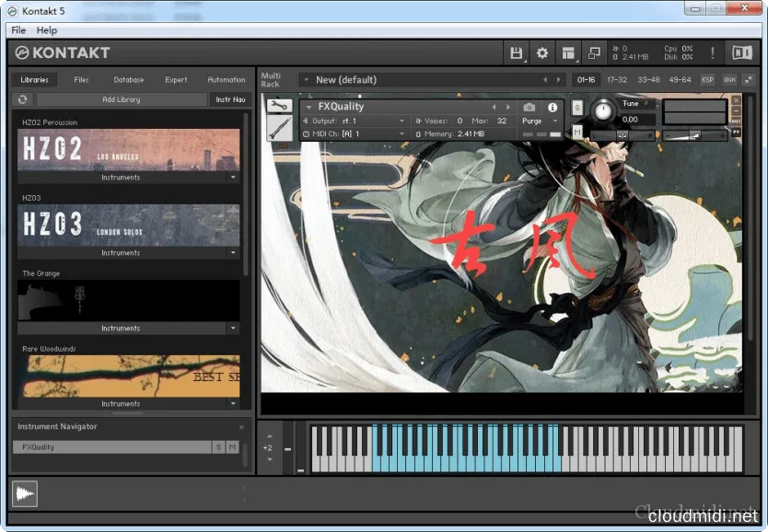Select the 17-32 instrument bank range
Image resolution: width=768 pixels, height=532 pixels.
tap(617, 79)
